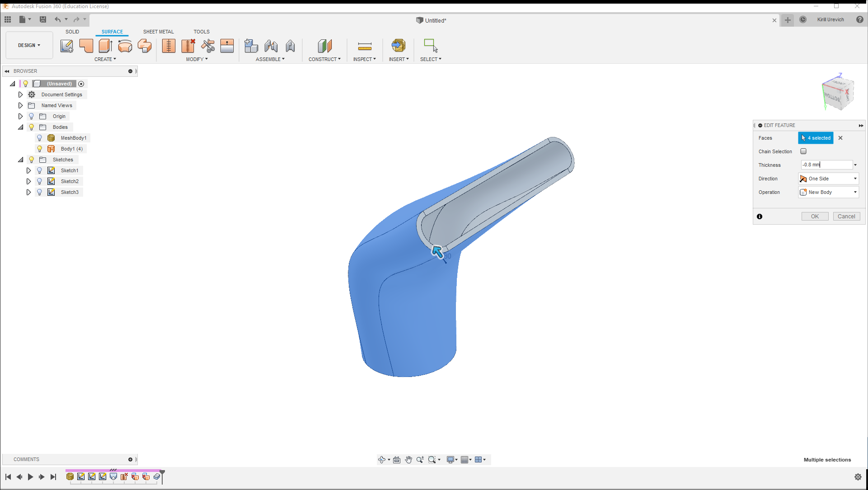The height and width of the screenshot is (490, 868).
Task: Cancel the Edit Feature dialog
Action: (846, 217)
